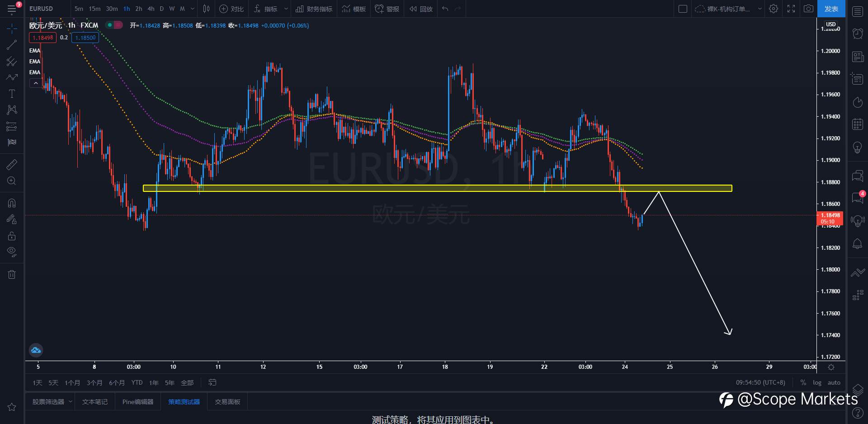Open the main hamburger menu

pos(12,9)
